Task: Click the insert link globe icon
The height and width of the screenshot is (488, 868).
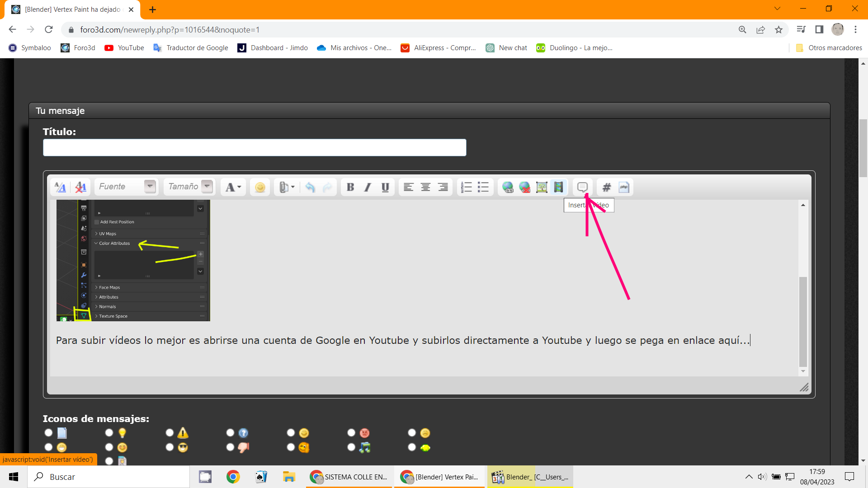Action: point(508,187)
